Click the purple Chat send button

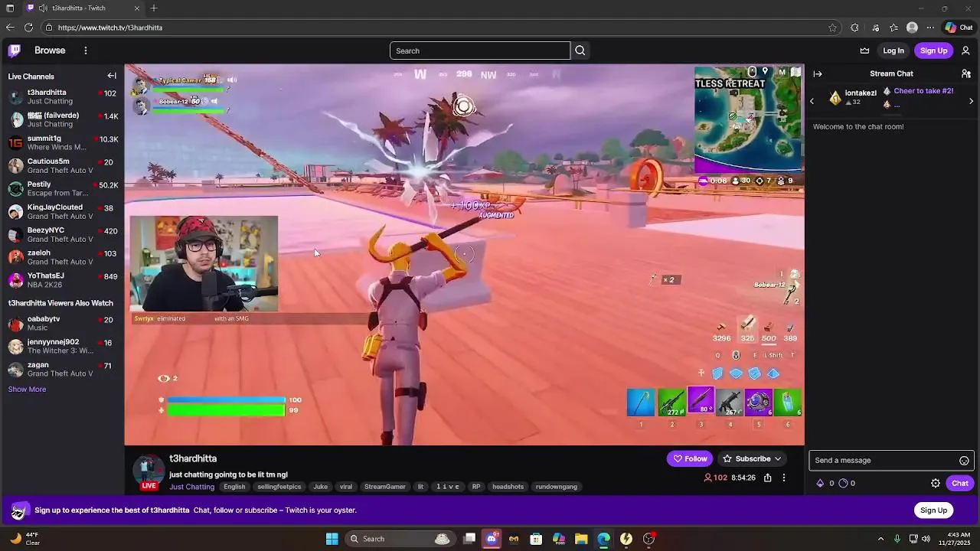click(x=960, y=483)
